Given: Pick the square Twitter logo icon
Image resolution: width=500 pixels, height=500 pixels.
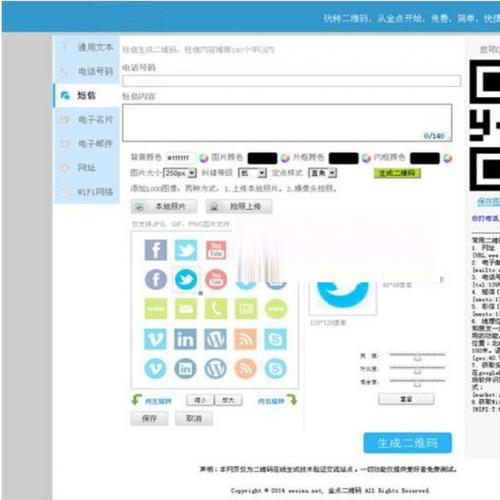Looking at the screenshot, I should [186, 250].
